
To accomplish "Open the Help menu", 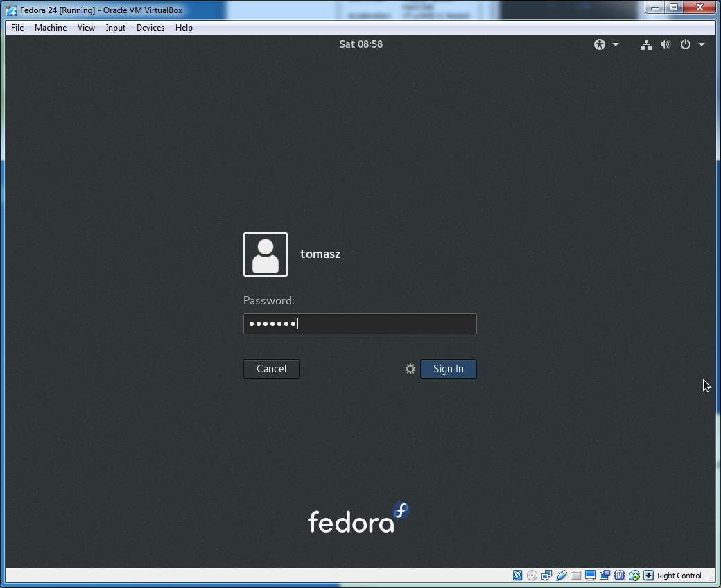I will coord(184,28).
